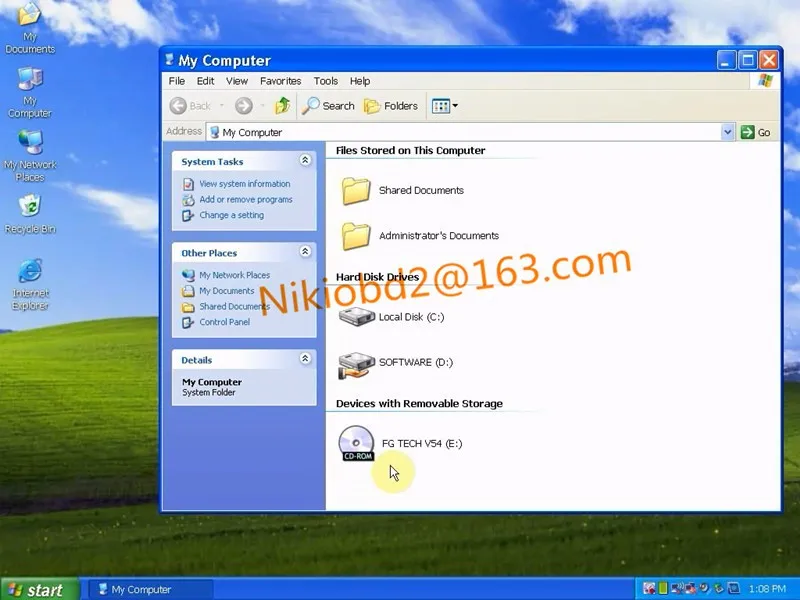Click the 'Administrator's Documents' label

(x=439, y=236)
